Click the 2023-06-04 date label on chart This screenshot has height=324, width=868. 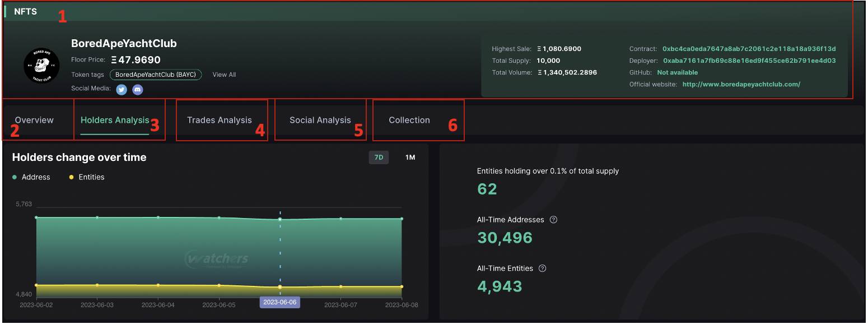(x=158, y=306)
